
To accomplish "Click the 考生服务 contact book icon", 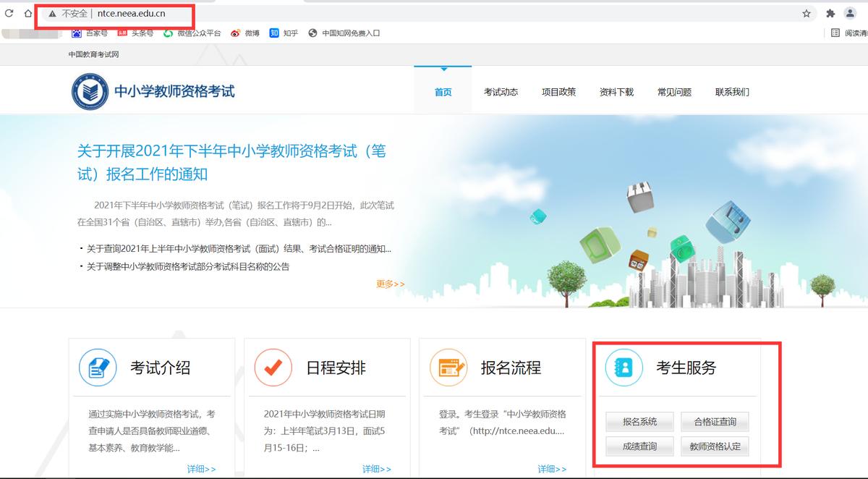I will pos(623,368).
